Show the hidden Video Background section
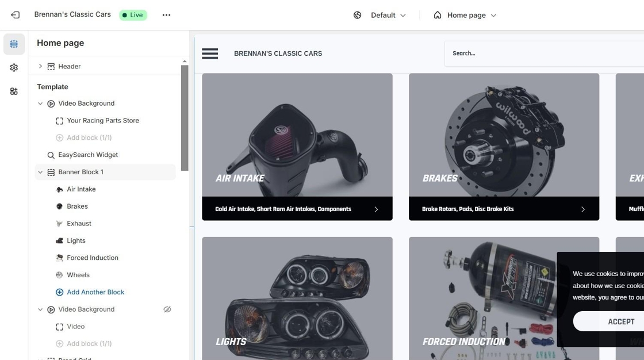Screen dimensions: 644x360 point(167,309)
